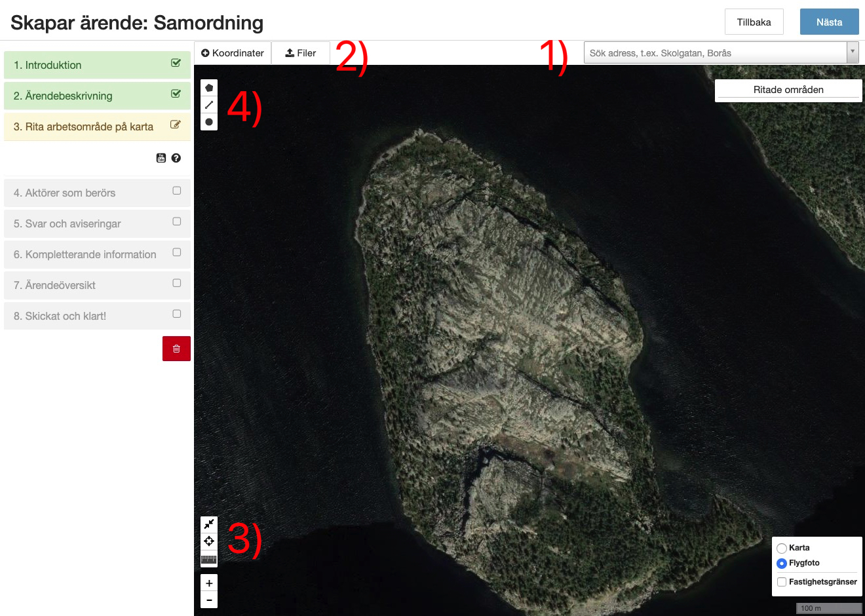
Task: Click the Tillbaka button
Action: pyautogui.click(x=754, y=22)
